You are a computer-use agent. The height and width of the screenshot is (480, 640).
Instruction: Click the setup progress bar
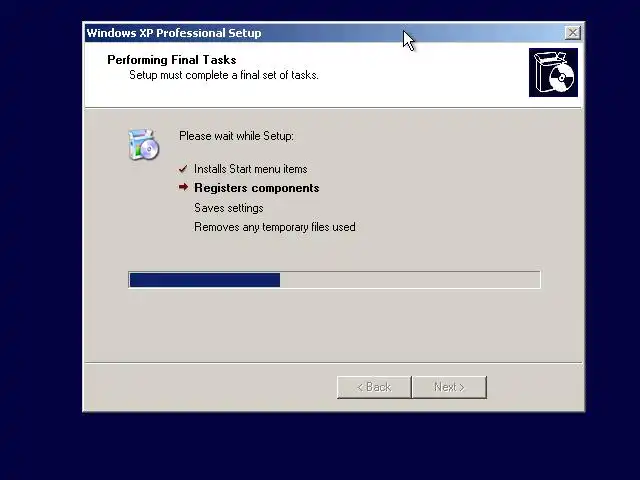(x=334, y=280)
